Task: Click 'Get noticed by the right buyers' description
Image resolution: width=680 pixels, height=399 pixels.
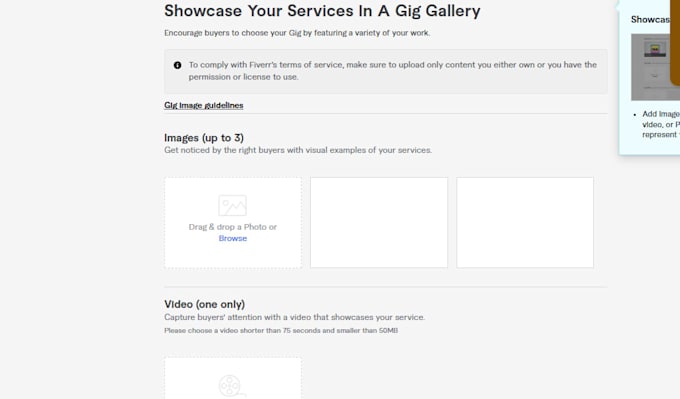Action: point(298,150)
